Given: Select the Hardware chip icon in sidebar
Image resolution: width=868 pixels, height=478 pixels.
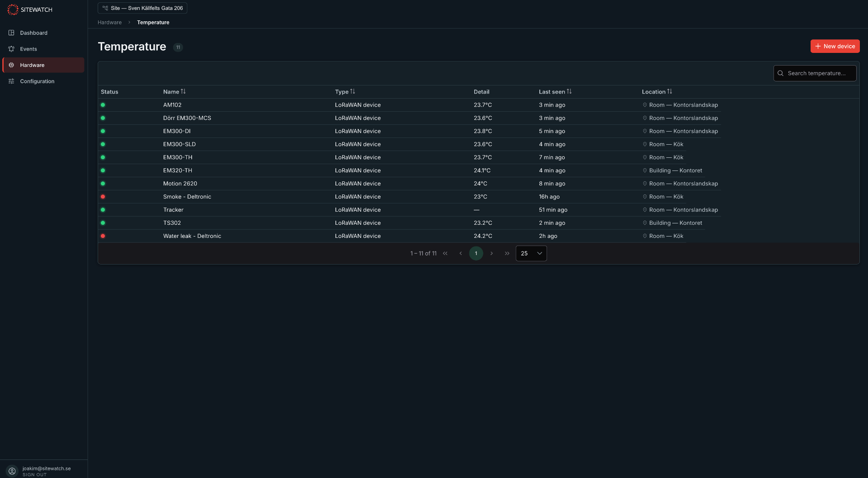Looking at the screenshot, I should [11, 65].
